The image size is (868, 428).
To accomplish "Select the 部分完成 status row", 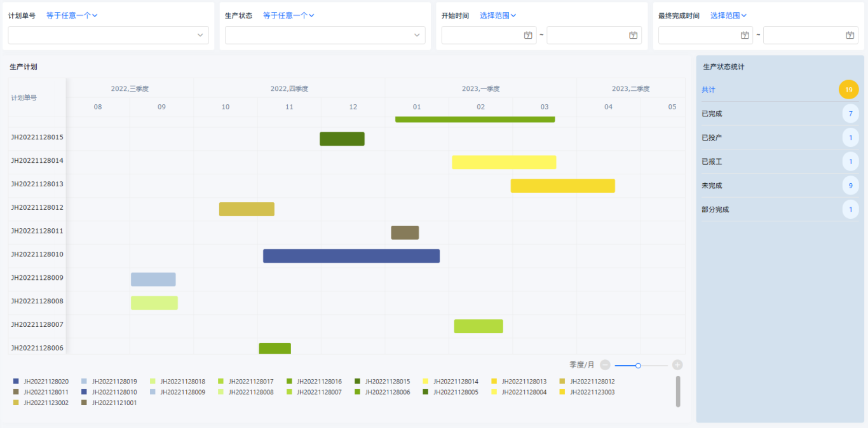I will (780, 209).
